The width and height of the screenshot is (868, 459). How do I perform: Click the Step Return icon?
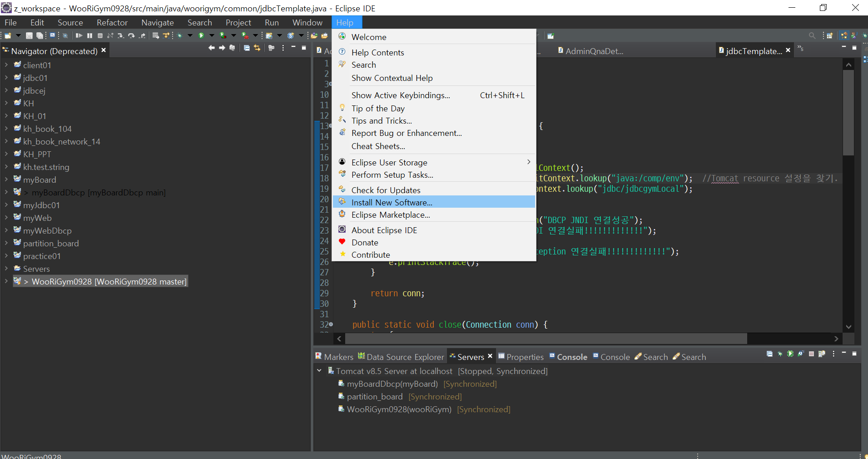point(142,35)
